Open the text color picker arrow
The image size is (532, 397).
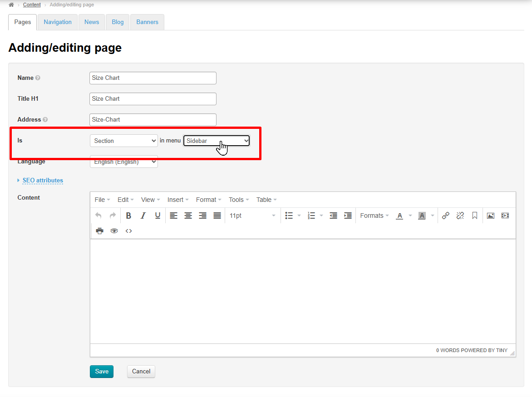pos(410,216)
